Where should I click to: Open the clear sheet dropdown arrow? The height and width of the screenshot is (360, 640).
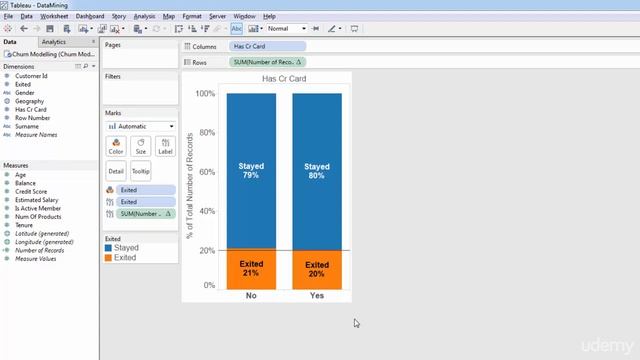click(123, 29)
